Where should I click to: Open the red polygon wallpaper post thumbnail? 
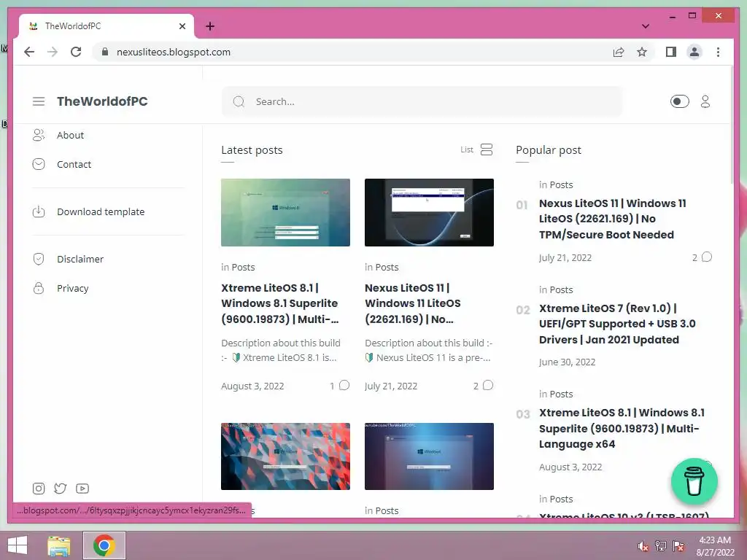point(285,456)
